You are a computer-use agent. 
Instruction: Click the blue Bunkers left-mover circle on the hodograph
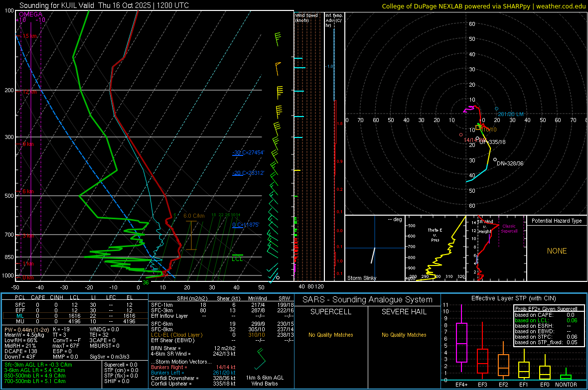pos(496,109)
